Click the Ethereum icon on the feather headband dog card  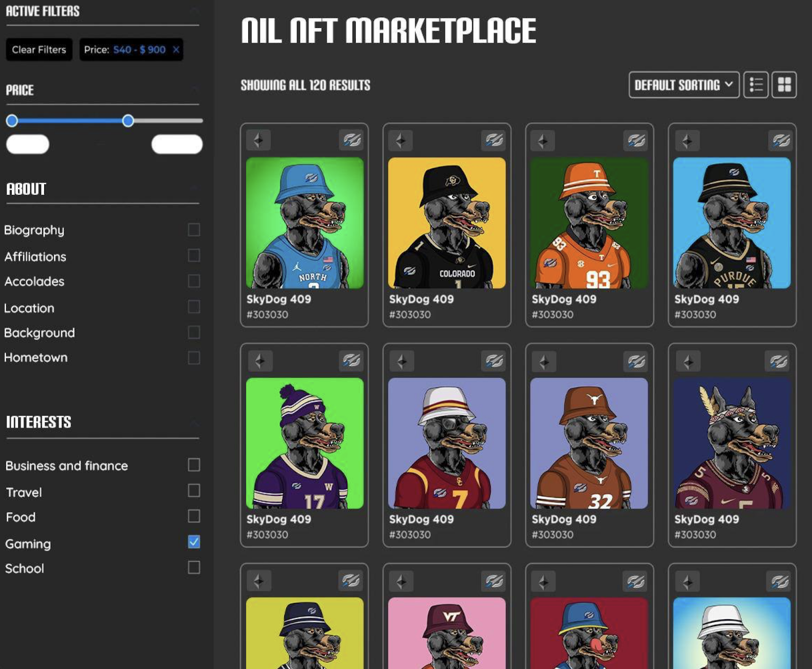click(688, 361)
